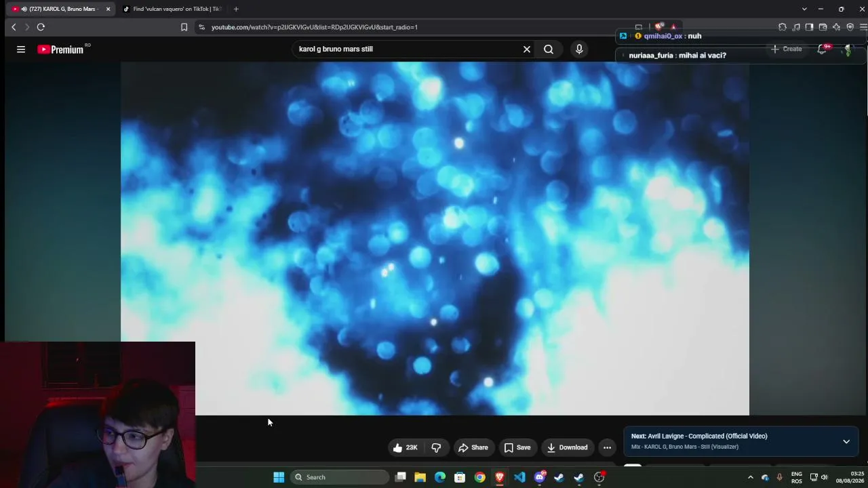Screen dimensions: 868x488
Task: Open the Create button on YouTube
Action: coord(787,49)
